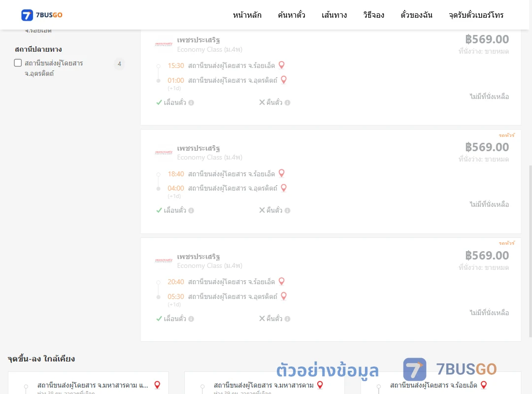Check the Uttaradit destination station filter
Screen dimensions: 532x394
[18, 63]
